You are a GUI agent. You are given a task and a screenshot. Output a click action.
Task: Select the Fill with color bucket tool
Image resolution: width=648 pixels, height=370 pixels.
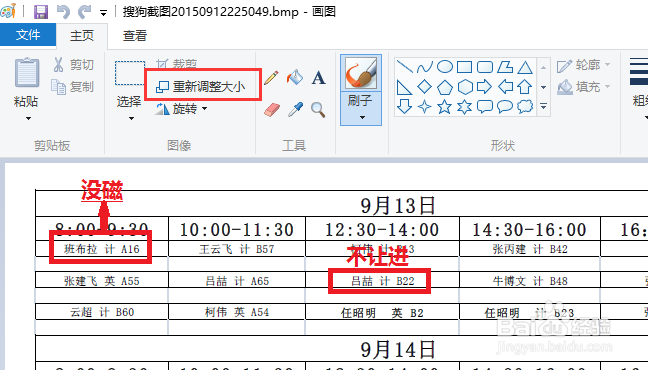tap(295, 77)
